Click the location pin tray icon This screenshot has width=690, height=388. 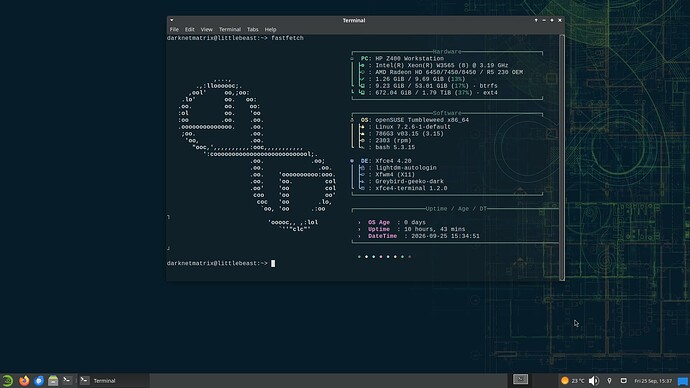(609, 381)
